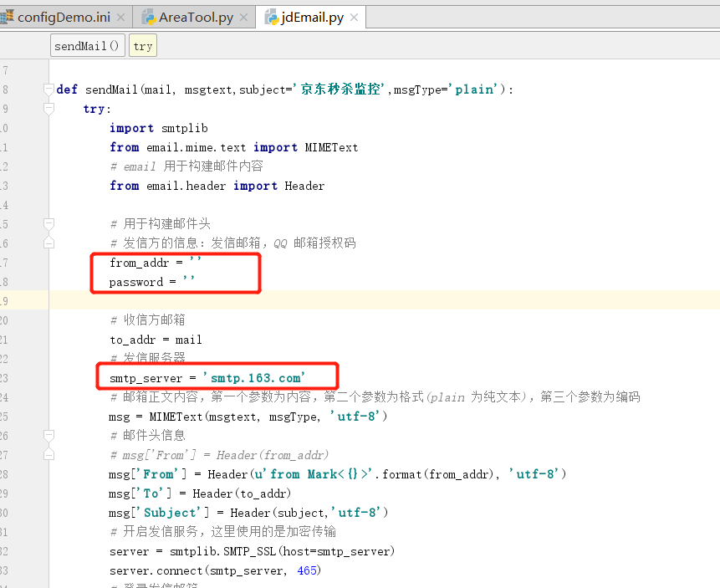Close the configDemo.ini tab

[120, 18]
